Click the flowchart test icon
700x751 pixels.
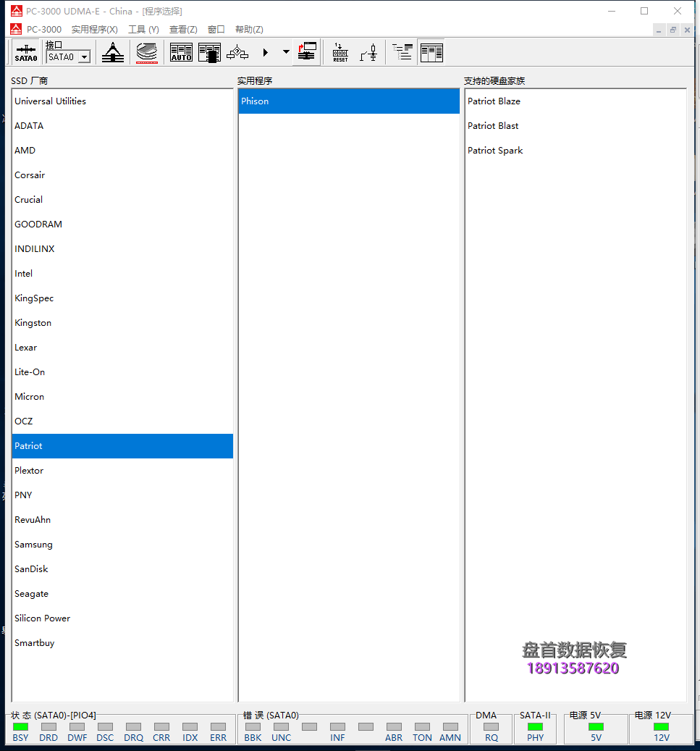point(237,53)
